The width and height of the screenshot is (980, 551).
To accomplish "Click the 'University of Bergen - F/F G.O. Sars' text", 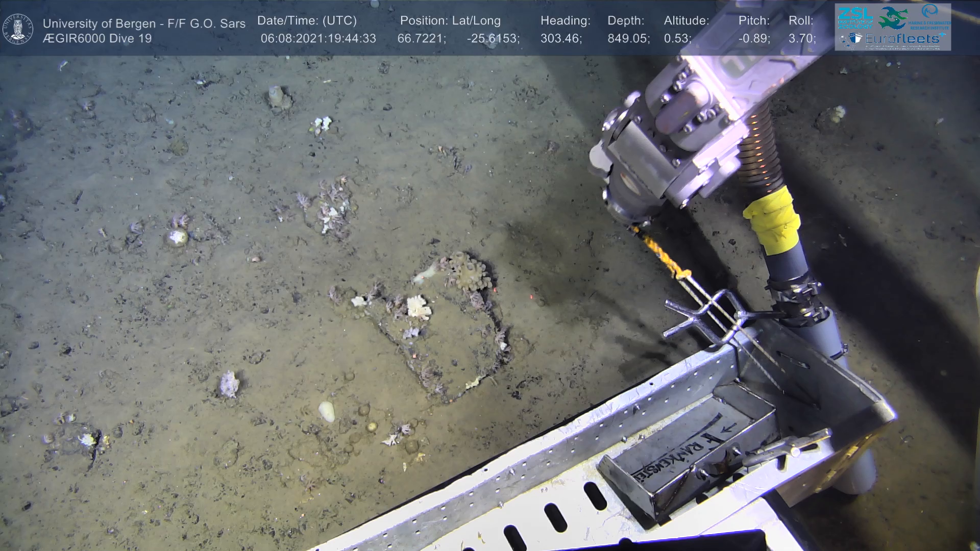I will point(144,23).
